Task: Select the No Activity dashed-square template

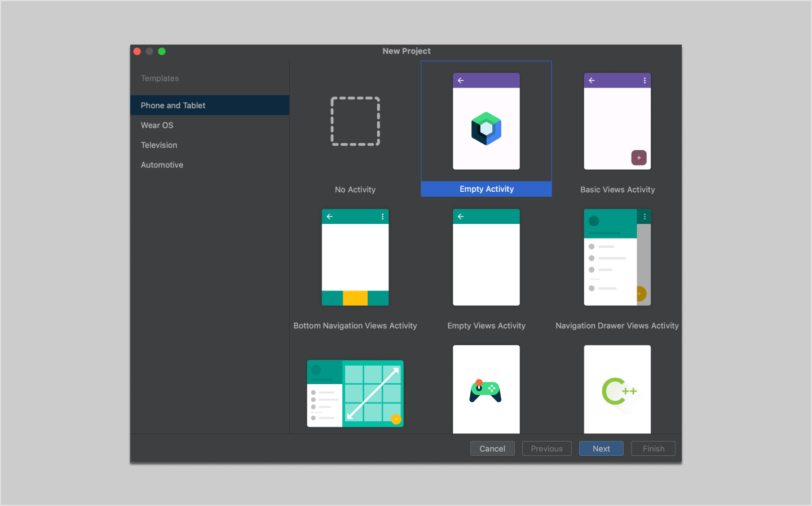Action: point(355,121)
